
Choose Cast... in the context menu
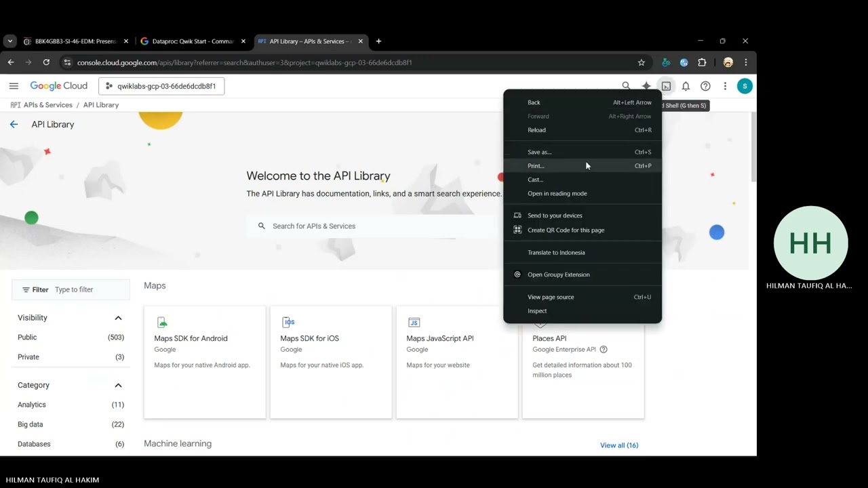583,180
